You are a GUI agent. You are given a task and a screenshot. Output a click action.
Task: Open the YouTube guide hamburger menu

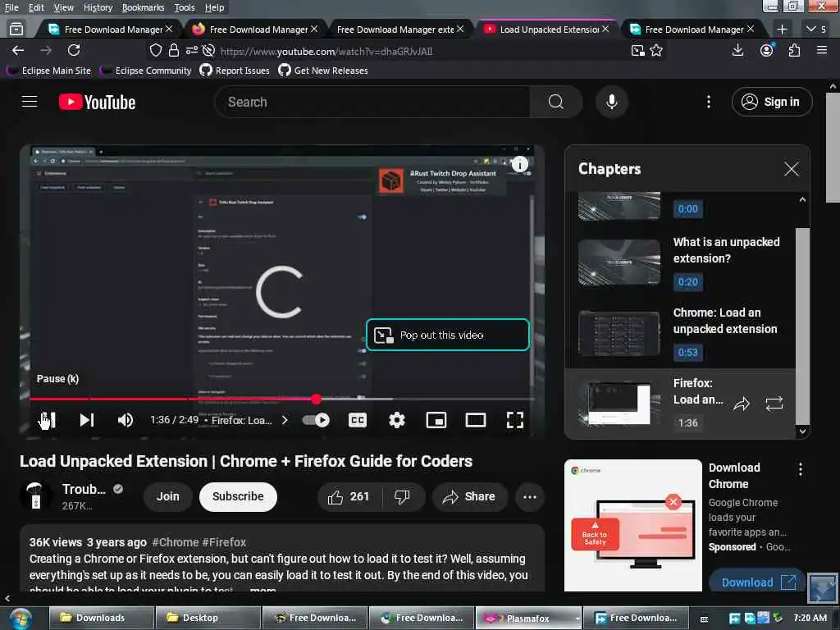(x=30, y=102)
